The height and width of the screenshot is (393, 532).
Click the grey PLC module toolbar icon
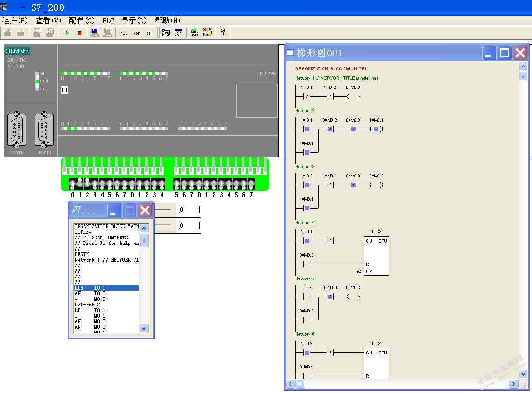click(108, 33)
